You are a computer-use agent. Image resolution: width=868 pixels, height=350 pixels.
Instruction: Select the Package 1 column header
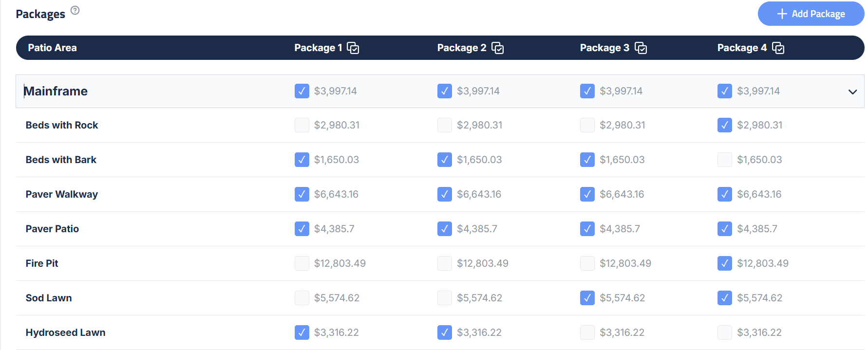[x=318, y=48]
